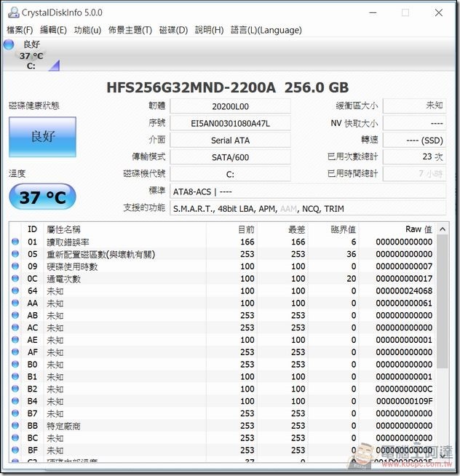Open the 說明(H) menu
The height and width of the screenshot is (476, 460).
pos(209,30)
